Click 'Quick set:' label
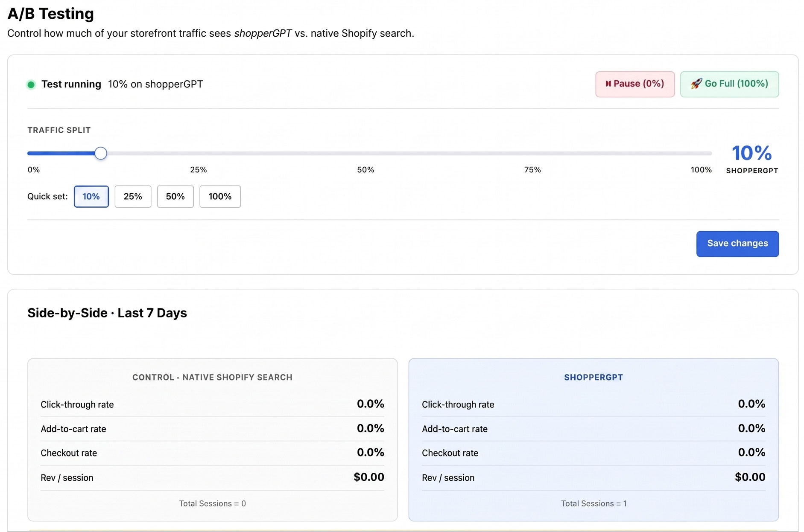This screenshot has height=532, width=804. click(47, 196)
